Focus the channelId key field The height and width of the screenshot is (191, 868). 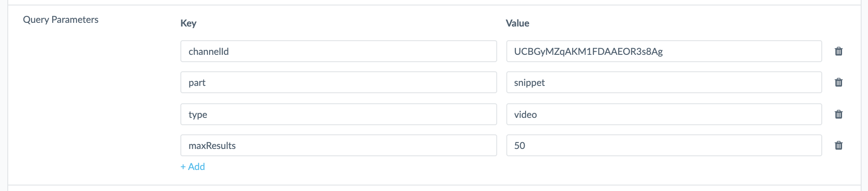coord(339,51)
